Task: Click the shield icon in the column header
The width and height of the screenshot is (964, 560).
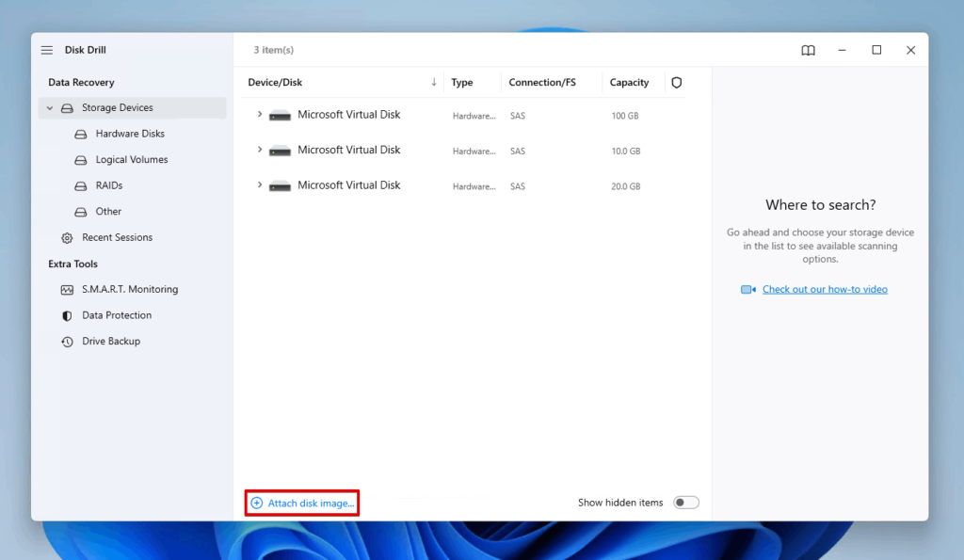Action: pyautogui.click(x=676, y=82)
